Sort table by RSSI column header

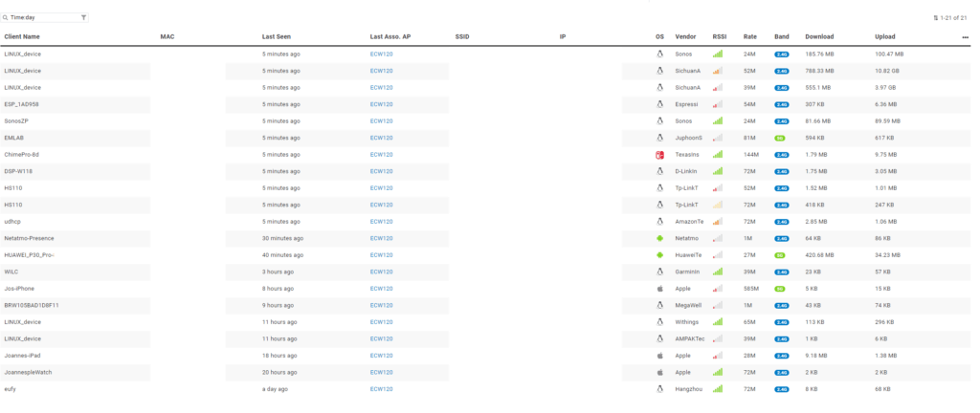pyautogui.click(x=720, y=36)
